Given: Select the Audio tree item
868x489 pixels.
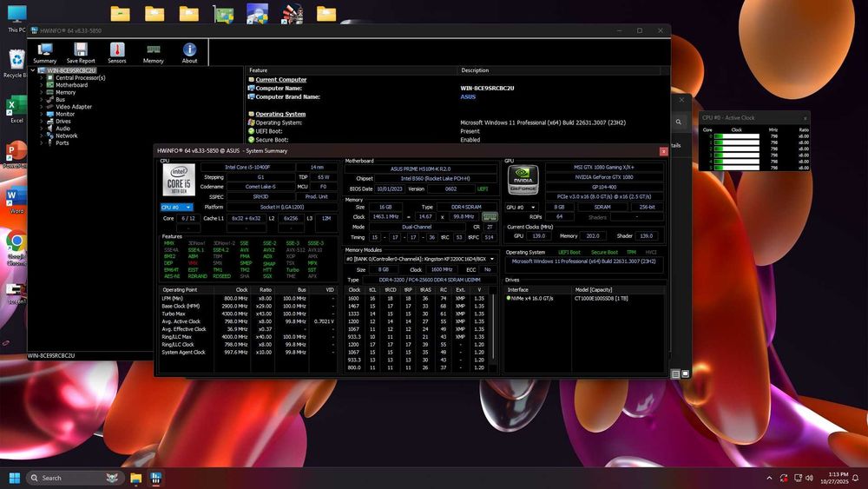Looking at the screenshot, I should point(62,129).
